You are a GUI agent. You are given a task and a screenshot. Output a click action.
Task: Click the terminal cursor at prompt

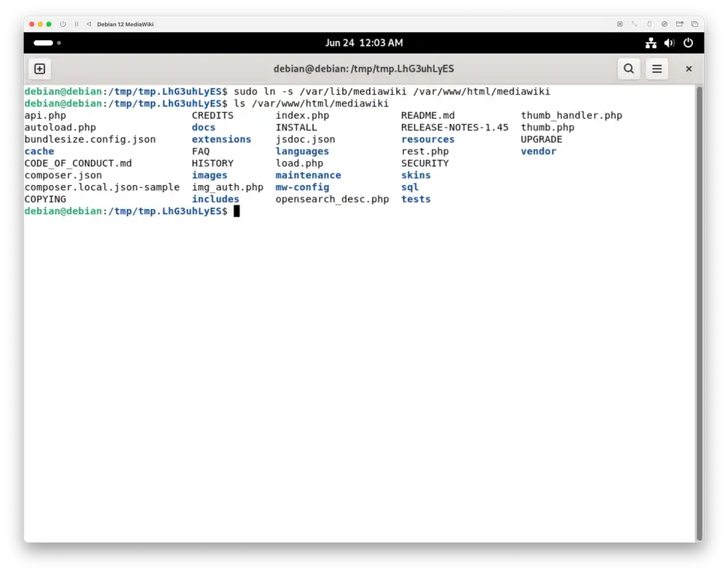[x=237, y=211]
